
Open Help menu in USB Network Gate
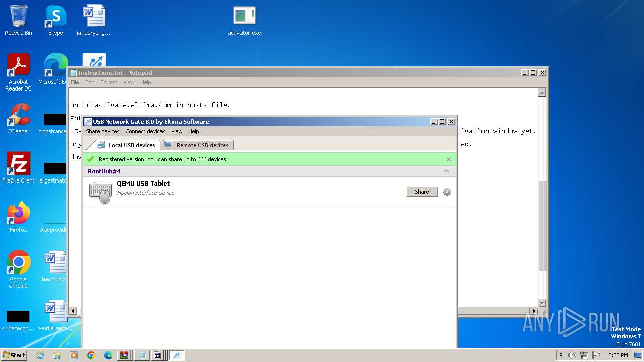tap(194, 131)
